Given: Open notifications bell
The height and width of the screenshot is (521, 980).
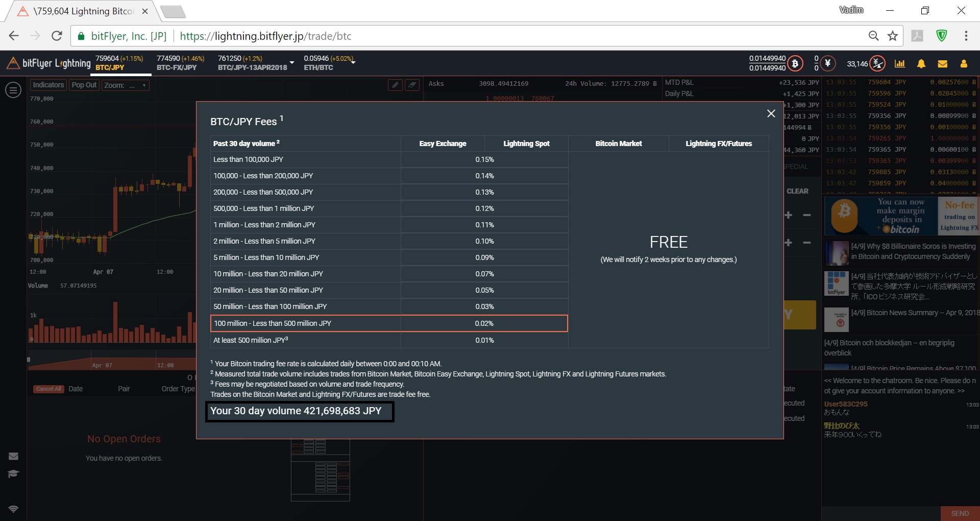Looking at the screenshot, I should point(921,64).
